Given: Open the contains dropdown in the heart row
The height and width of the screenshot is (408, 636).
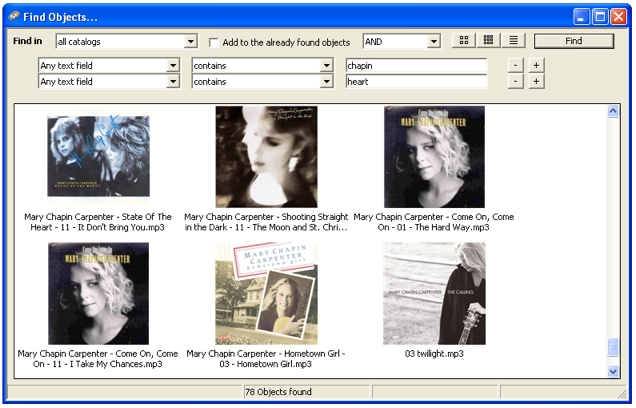Looking at the screenshot, I should point(327,82).
